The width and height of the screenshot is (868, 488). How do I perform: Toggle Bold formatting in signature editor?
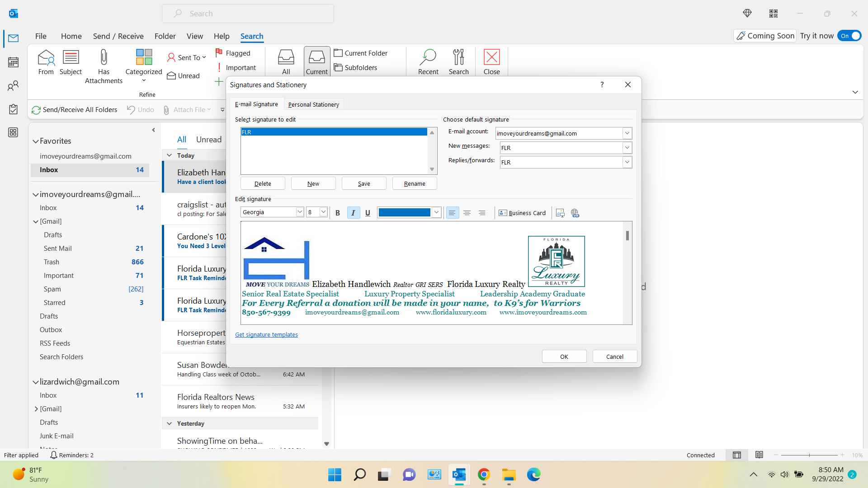338,213
